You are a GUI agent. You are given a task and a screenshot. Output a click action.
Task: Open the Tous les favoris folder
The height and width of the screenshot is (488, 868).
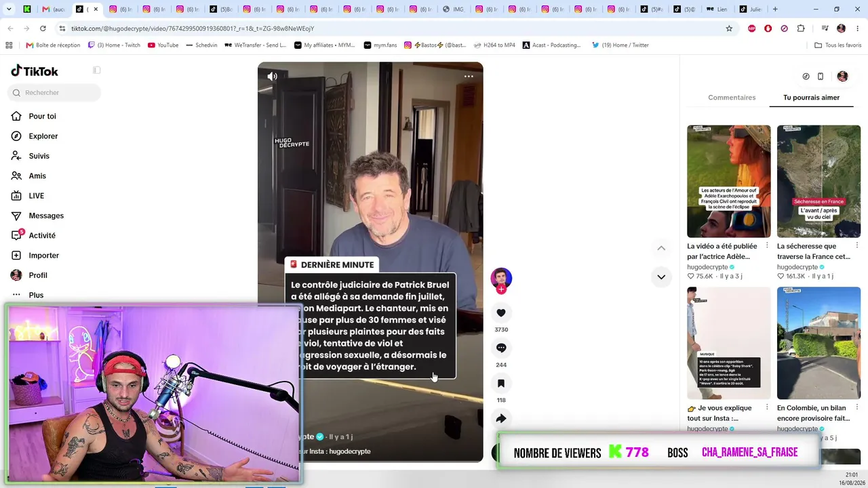(838, 45)
